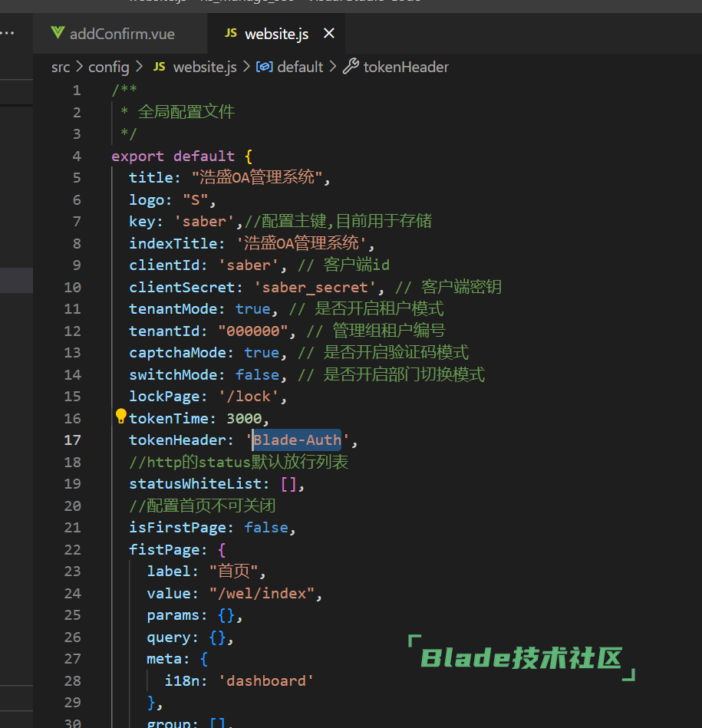
Task: Click the params property on line 25
Action: 173,616
